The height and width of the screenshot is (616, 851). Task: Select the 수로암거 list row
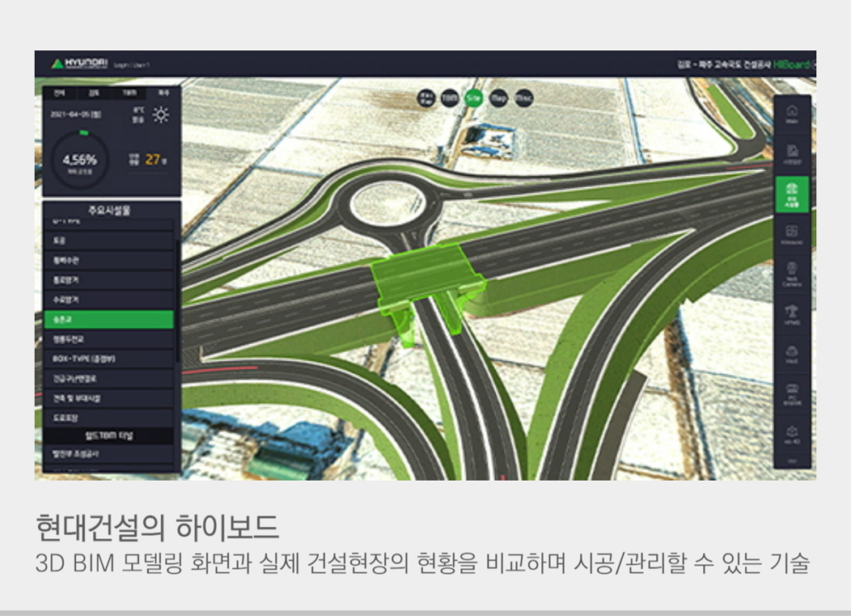point(108,299)
